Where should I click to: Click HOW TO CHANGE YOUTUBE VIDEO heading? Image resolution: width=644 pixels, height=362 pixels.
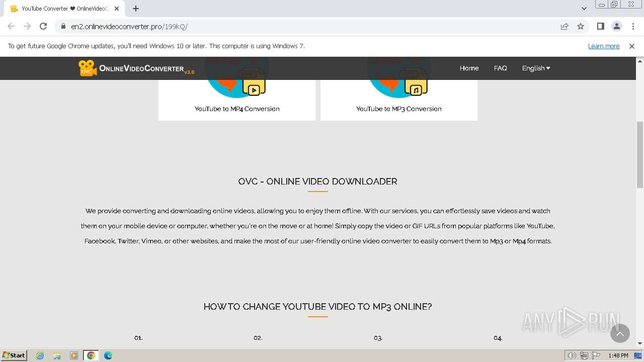click(x=317, y=307)
